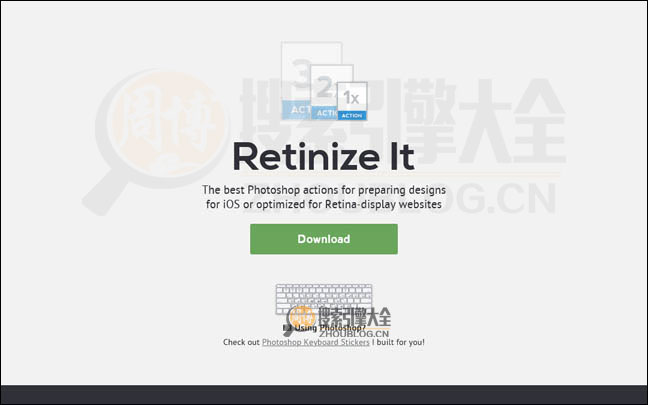Click the keyboard illustration image
Viewport: 648px width, 405px height.
[x=324, y=299]
